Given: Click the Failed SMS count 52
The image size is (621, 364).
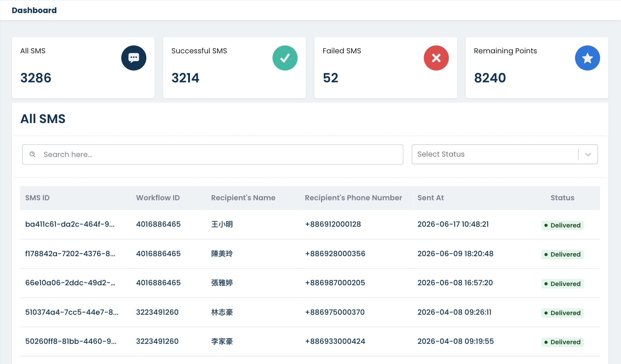Looking at the screenshot, I should (330, 78).
